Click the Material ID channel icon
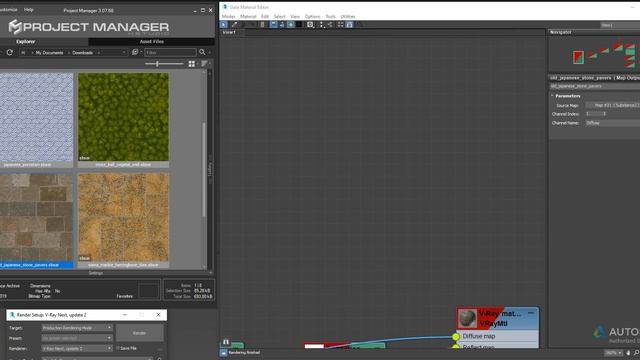640x360 pixels. coord(310,24)
